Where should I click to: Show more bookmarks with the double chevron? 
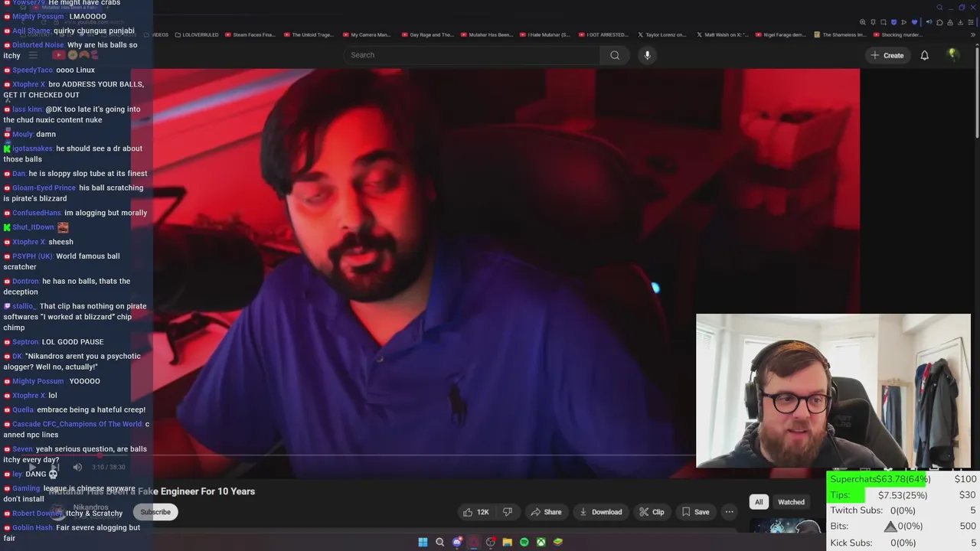click(972, 34)
